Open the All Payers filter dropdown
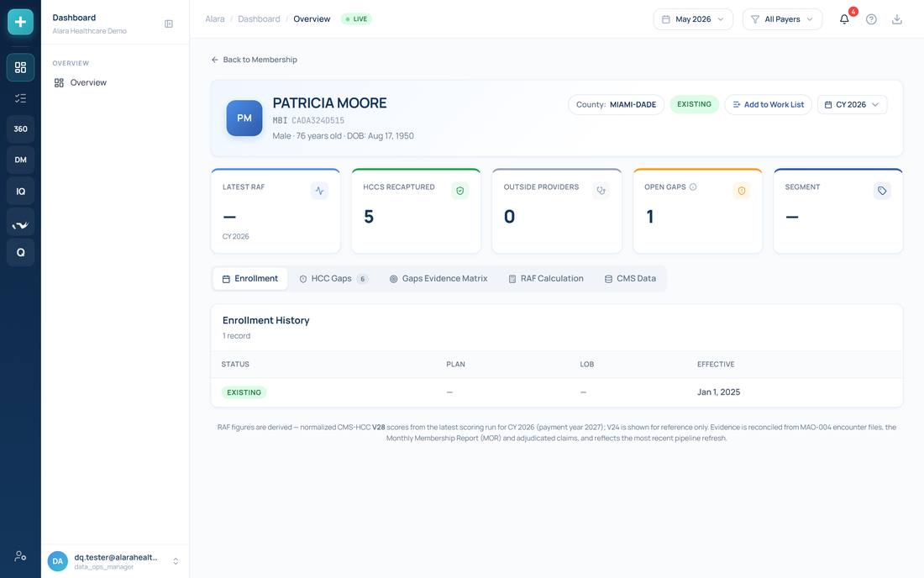 click(782, 18)
